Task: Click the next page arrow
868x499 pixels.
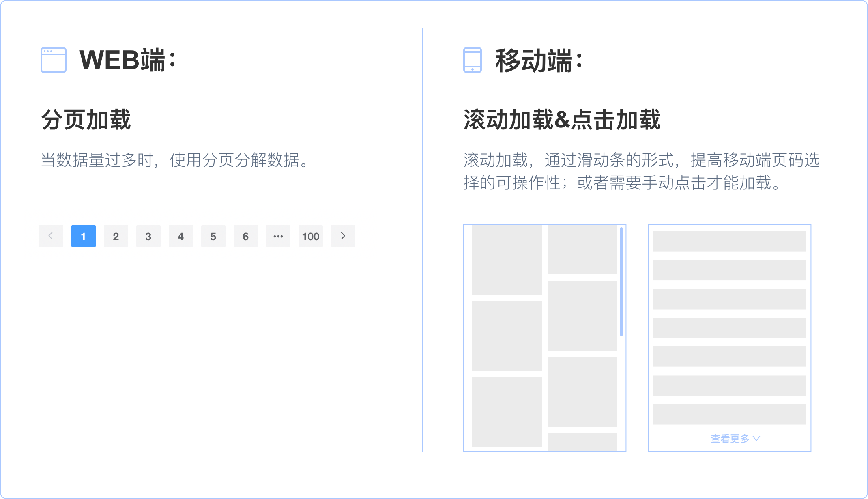Action: coord(343,236)
